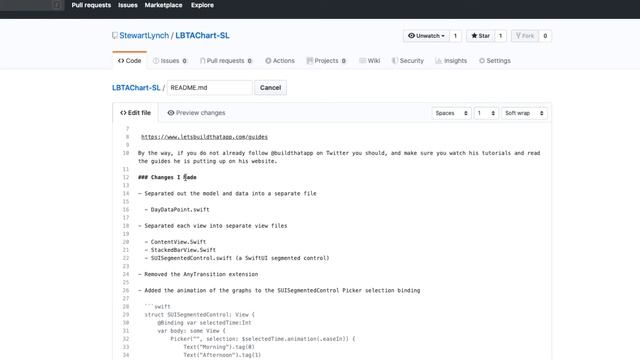Switch to the repository Pull requests tab
The height and width of the screenshot is (360, 640).
coord(226,60)
